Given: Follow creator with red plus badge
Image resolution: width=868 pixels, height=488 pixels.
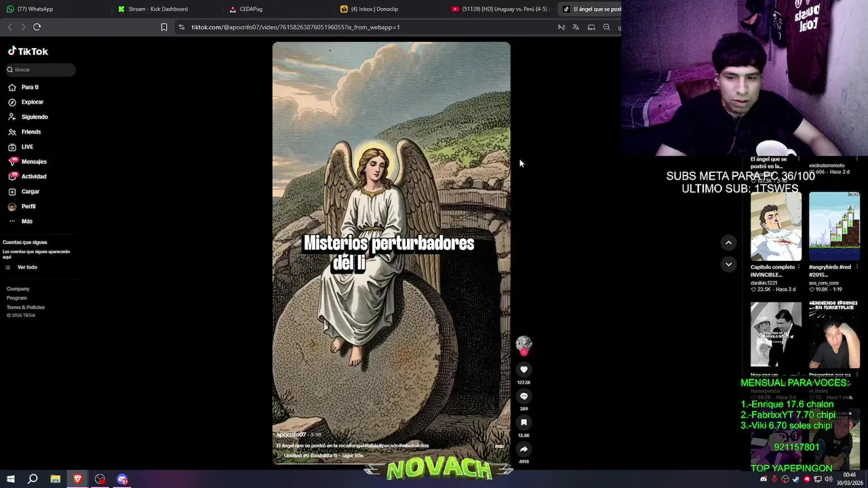Looking at the screenshot, I should point(524,352).
